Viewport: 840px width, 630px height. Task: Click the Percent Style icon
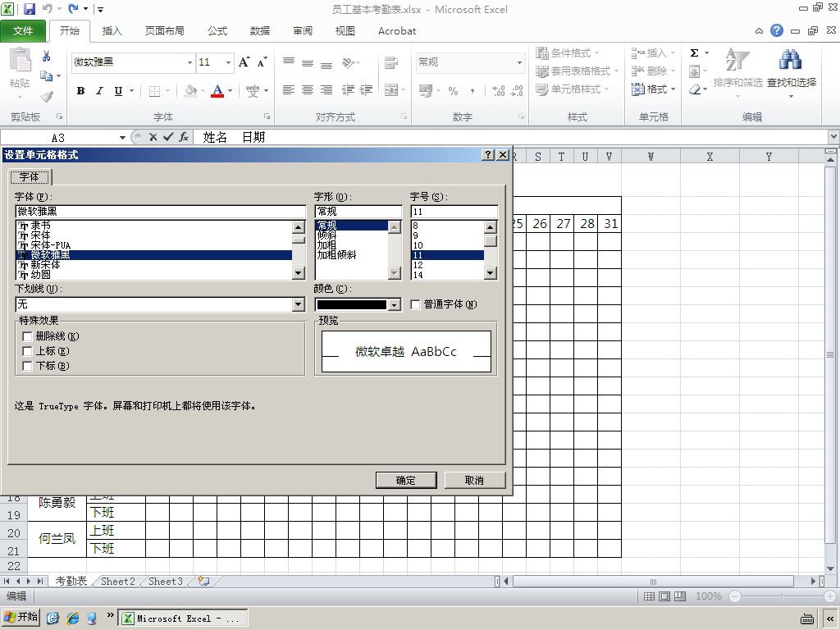[453, 91]
